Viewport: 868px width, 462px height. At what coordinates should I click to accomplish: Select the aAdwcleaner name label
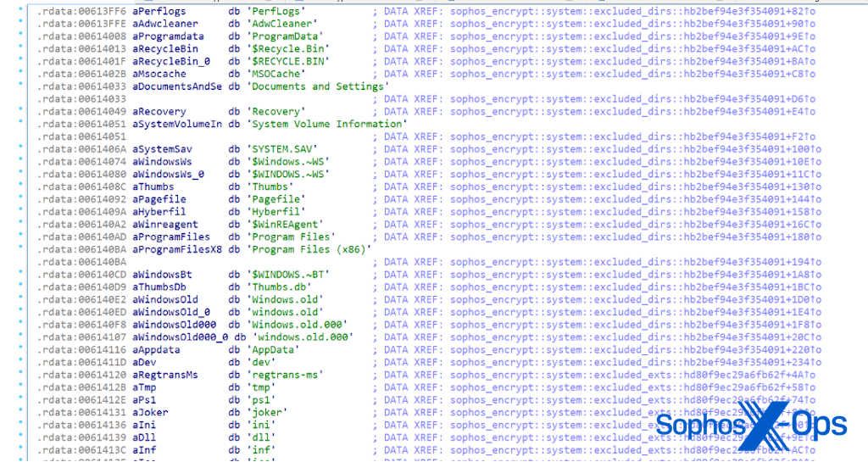[165, 24]
